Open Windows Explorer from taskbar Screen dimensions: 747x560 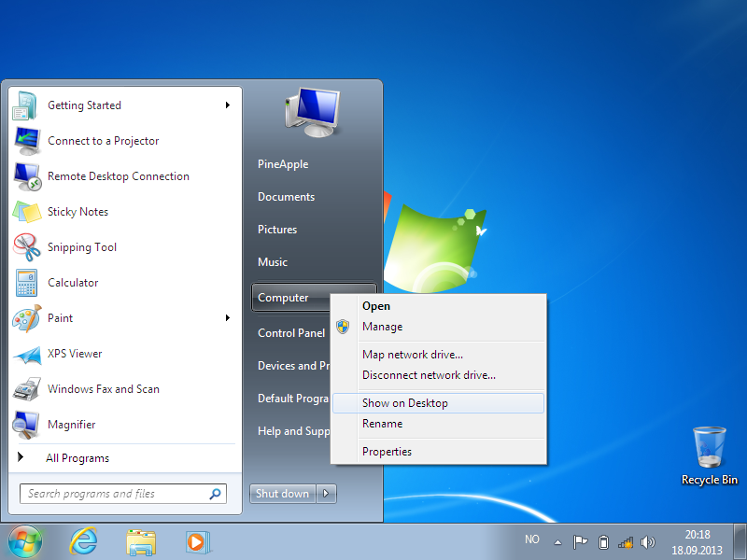[141, 542]
